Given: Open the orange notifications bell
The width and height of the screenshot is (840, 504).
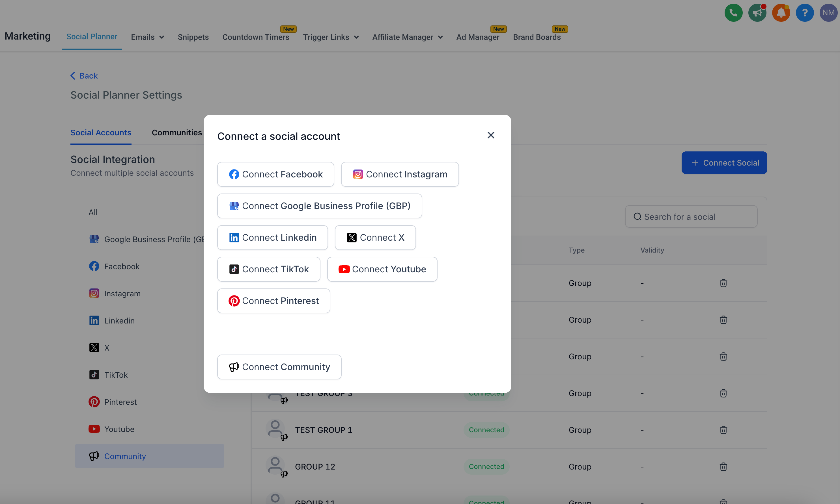Looking at the screenshot, I should point(781,13).
